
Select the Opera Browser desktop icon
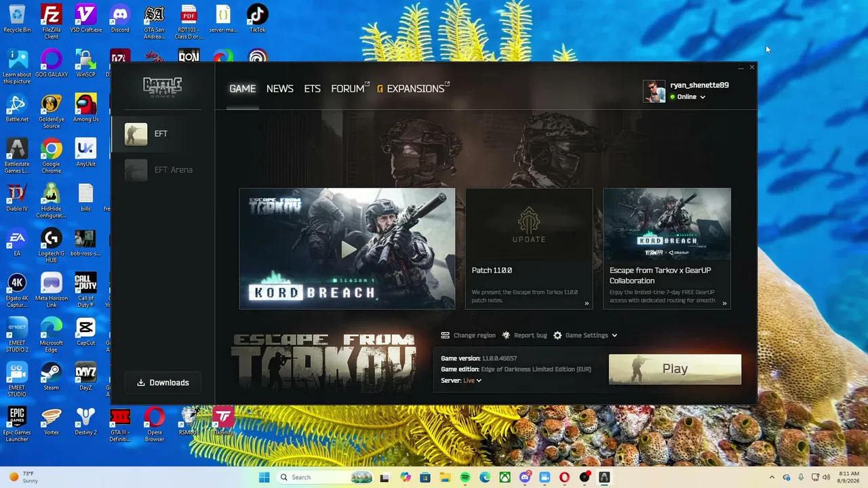pyautogui.click(x=155, y=425)
